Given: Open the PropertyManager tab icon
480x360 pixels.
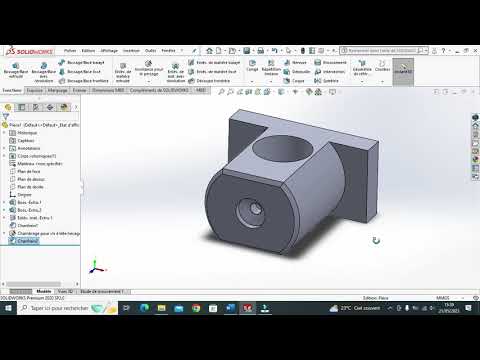Looking at the screenshot, I should (x=22, y=107).
